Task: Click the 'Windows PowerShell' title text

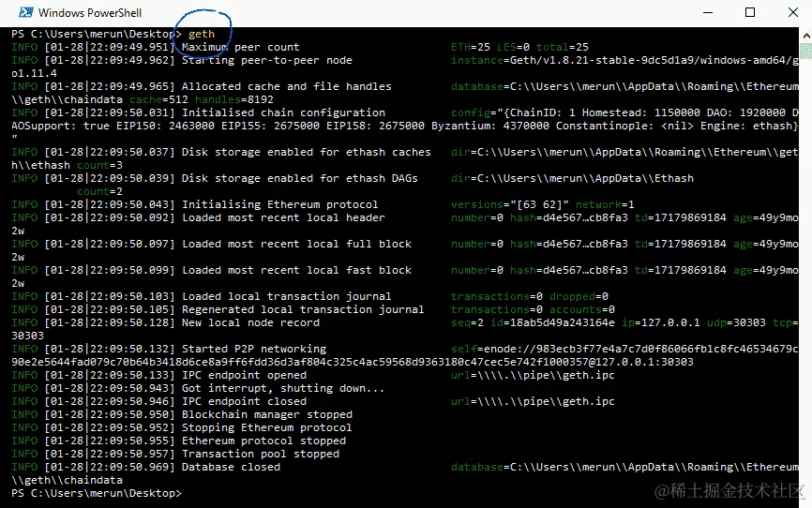Action: pos(90,12)
